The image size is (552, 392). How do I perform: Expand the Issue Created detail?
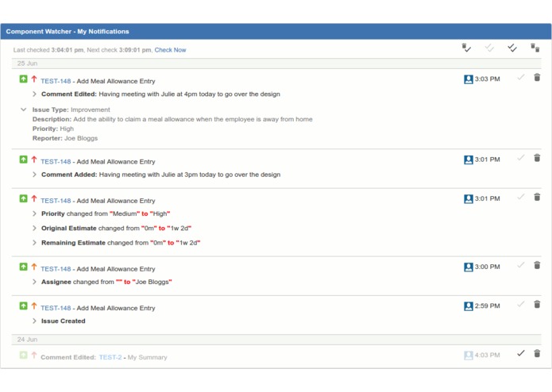34,321
